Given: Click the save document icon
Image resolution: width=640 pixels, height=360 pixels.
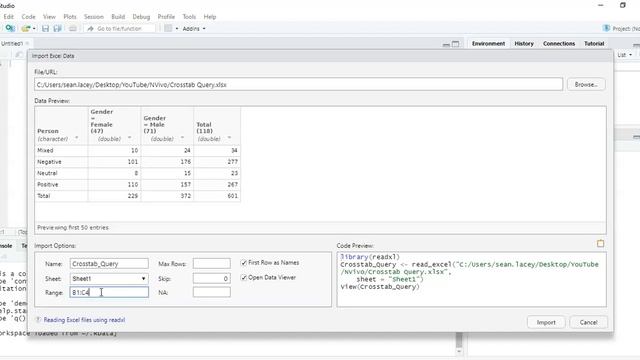Looking at the screenshot, I should point(45,29).
